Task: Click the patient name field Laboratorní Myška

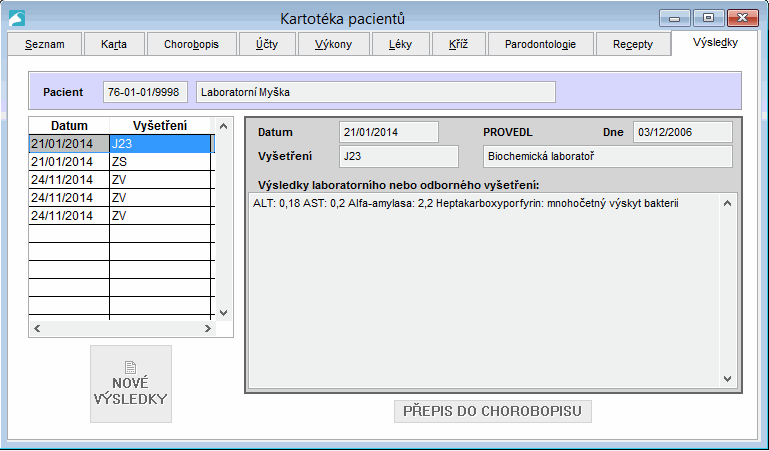Action: (x=375, y=92)
